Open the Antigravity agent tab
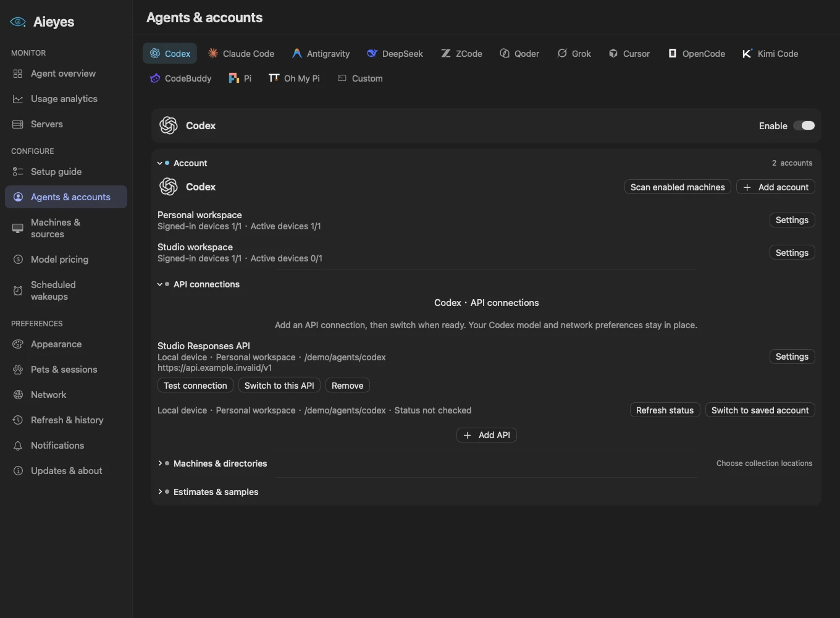Viewport: 840px width, 618px height. coord(321,54)
